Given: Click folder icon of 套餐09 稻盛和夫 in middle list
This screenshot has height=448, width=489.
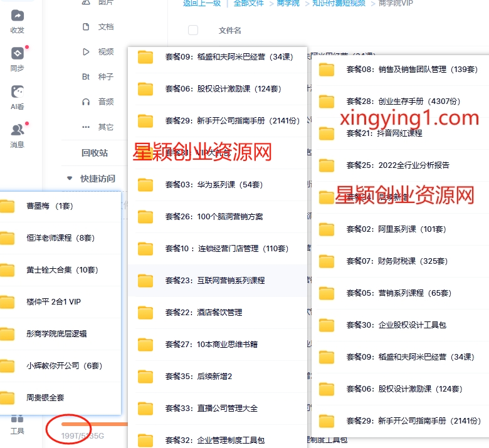Looking at the screenshot, I should point(145,57).
